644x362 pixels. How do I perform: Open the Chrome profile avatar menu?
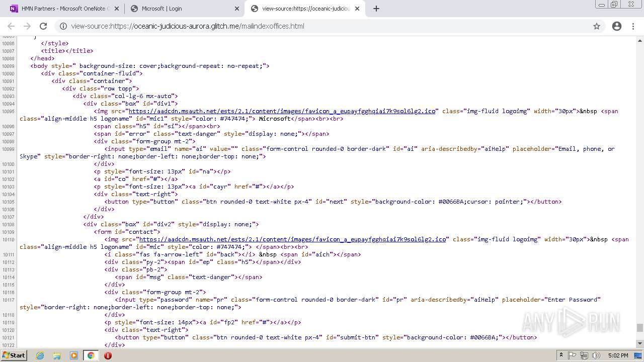(x=617, y=26)
